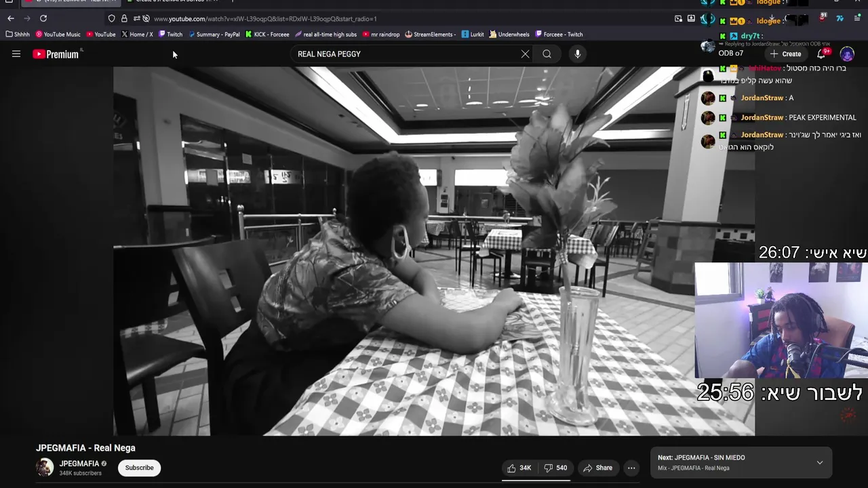Open the YouTube guide hamburger menu
Viewport: 868px width, 488px height.
(16, 54)
